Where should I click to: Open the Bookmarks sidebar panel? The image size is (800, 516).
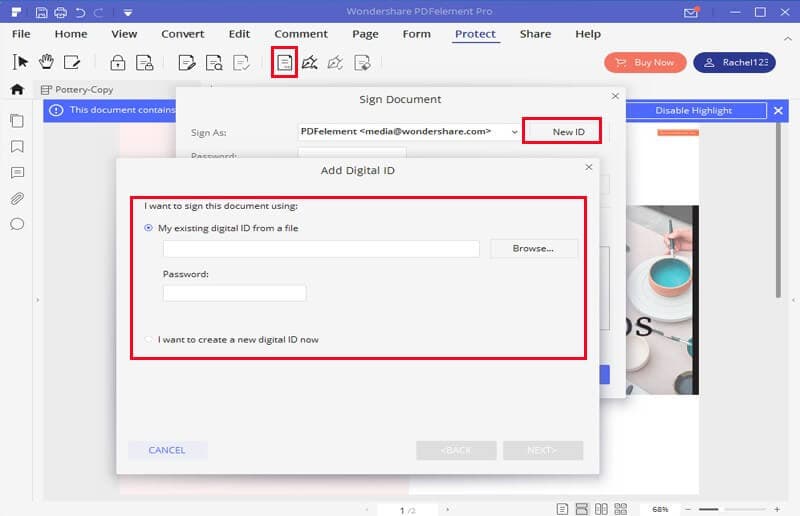pyautogui.click(x=17, y=147)
